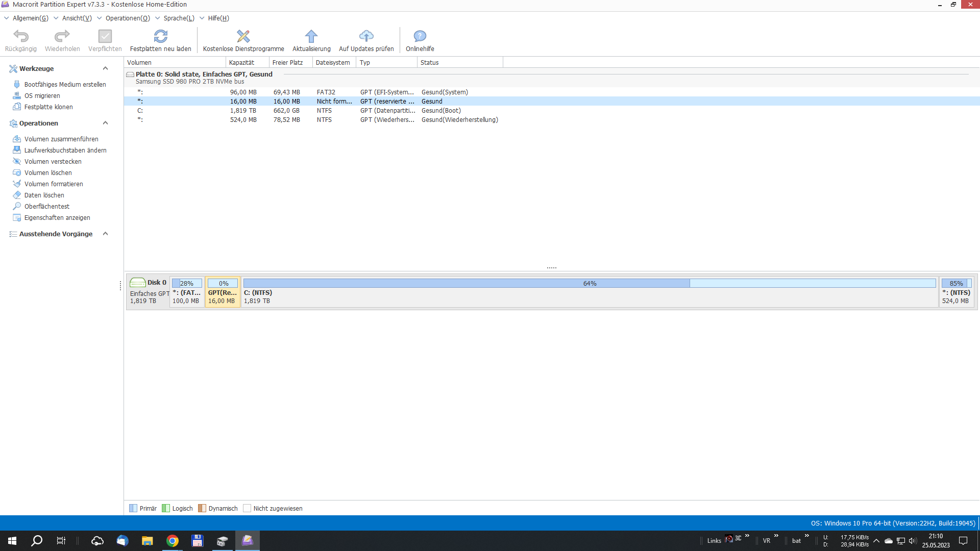Image resolution: width=980 pixels, height=551 pixels.
Task: Open the Onlinehilfe help icon
Action: click(x=420, y=36)
